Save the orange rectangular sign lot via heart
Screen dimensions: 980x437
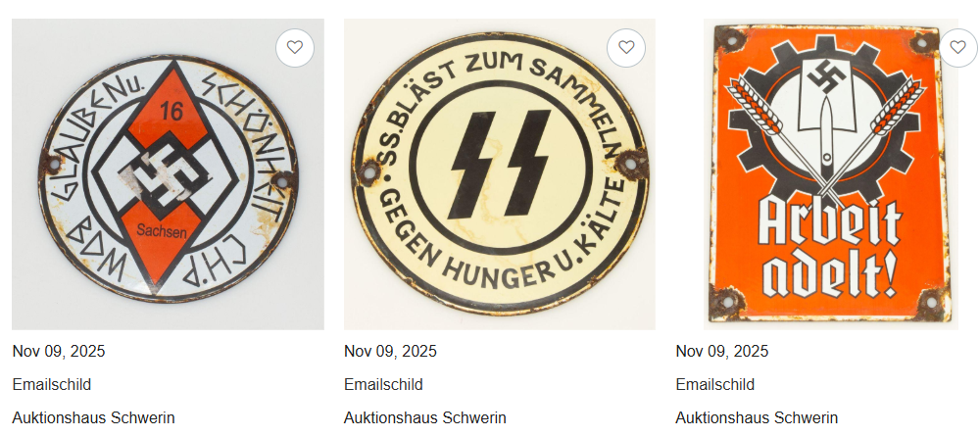tap(958, 47)
